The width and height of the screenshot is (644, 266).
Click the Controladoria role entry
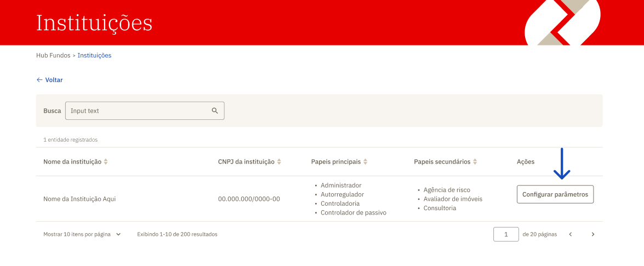click(340, 203)
